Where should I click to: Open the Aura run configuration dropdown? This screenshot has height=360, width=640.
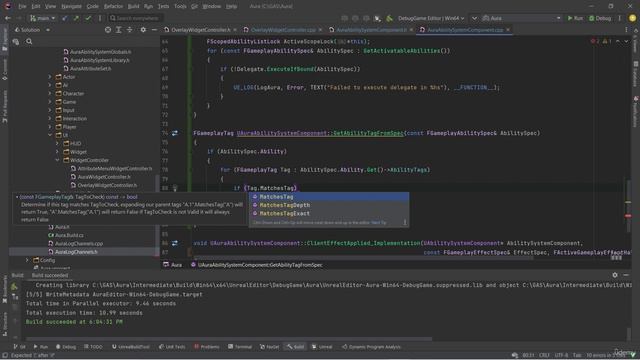(521, 18)
